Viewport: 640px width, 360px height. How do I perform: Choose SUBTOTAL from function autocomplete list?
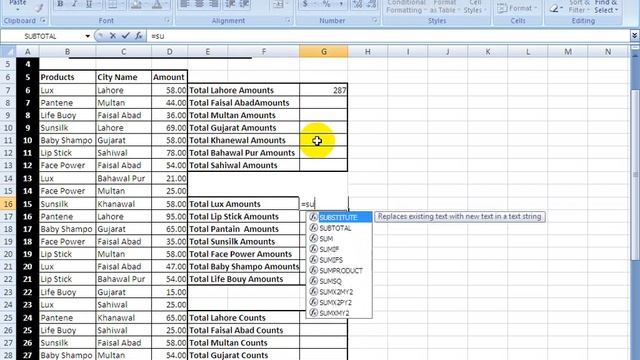tap(339, 228)
